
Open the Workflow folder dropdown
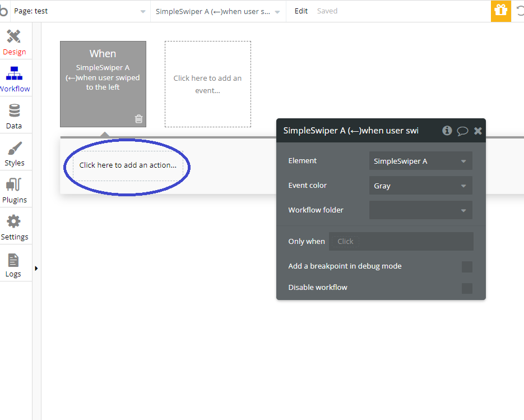420,210
